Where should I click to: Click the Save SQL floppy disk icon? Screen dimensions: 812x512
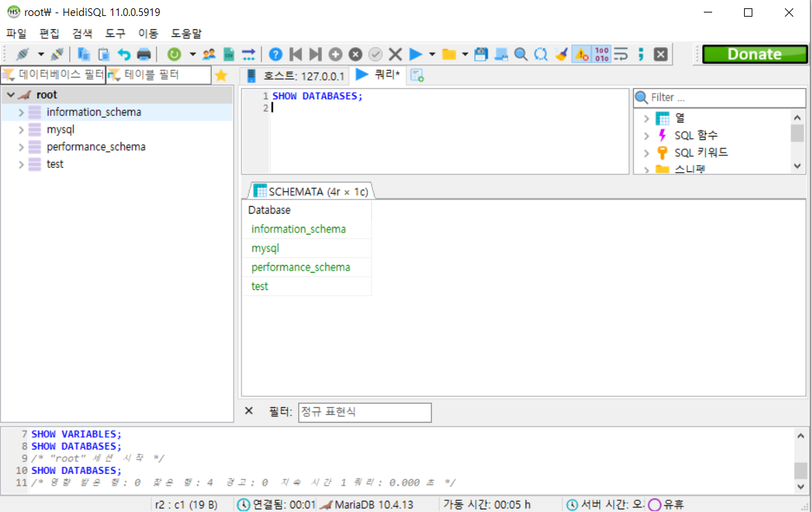(x=481, y=54)
